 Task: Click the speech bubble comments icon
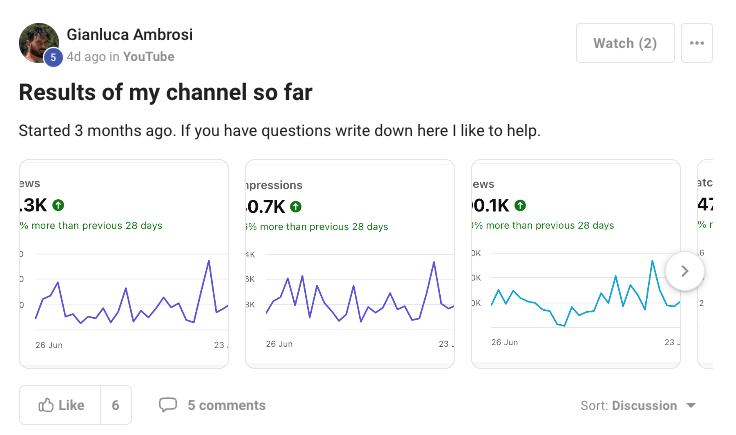[168, 405]
